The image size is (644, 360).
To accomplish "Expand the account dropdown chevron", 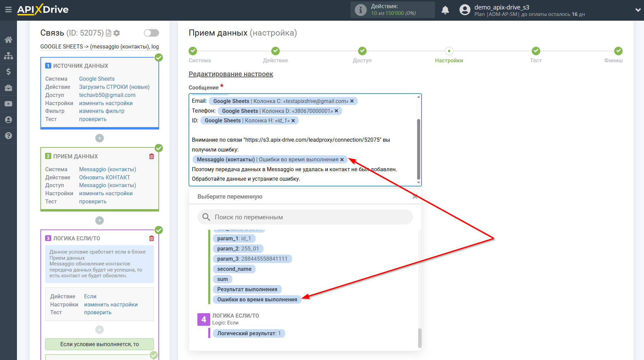I will click(637, 10).
